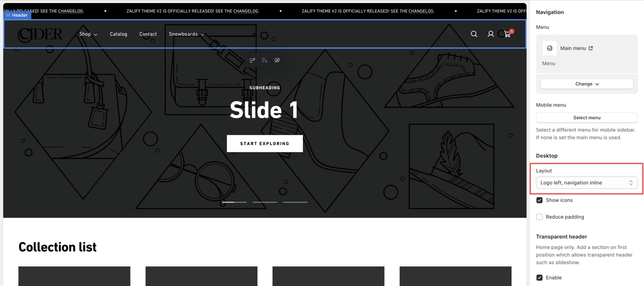The image size is (644, 286).
Task: Click the search magnifier icon in header
Action: tap(474, 34)
